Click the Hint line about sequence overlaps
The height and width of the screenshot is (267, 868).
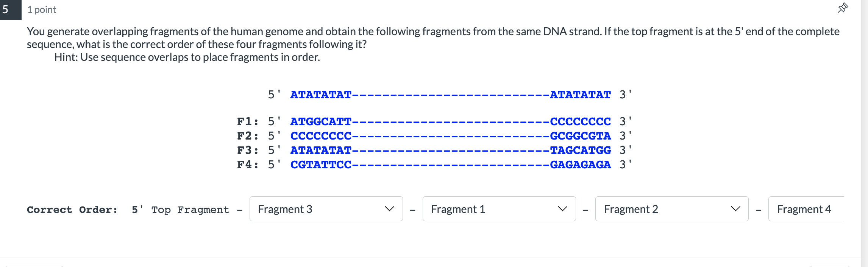click(187, 57)
